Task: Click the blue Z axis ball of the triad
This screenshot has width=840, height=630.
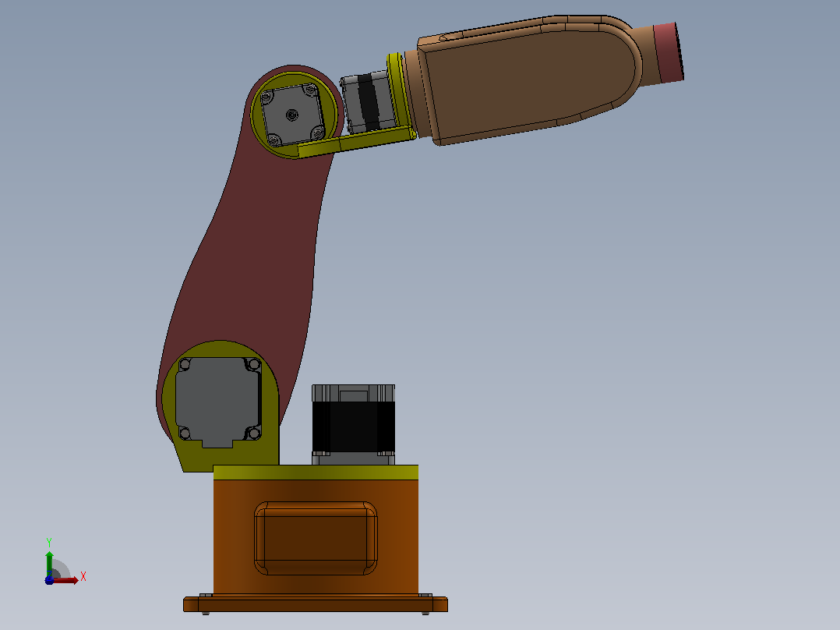Action: click(x=49, y=580)
